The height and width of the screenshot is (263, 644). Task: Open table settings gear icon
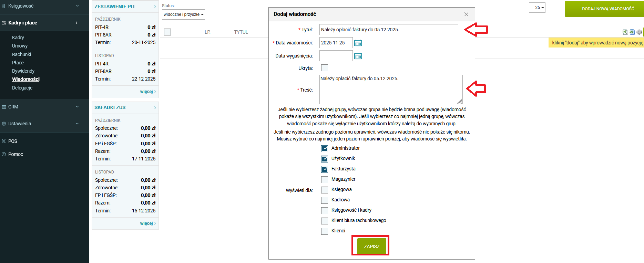(639, 32)
